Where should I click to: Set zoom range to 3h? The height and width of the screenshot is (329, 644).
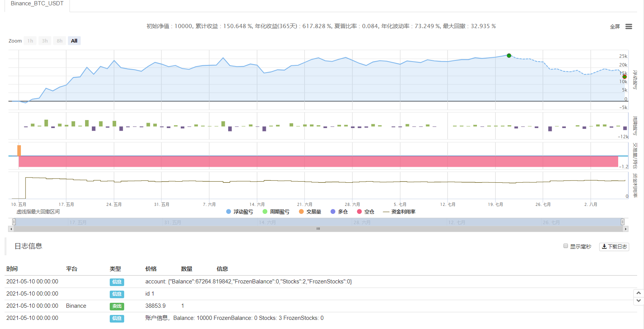click(x=45, y=41)
